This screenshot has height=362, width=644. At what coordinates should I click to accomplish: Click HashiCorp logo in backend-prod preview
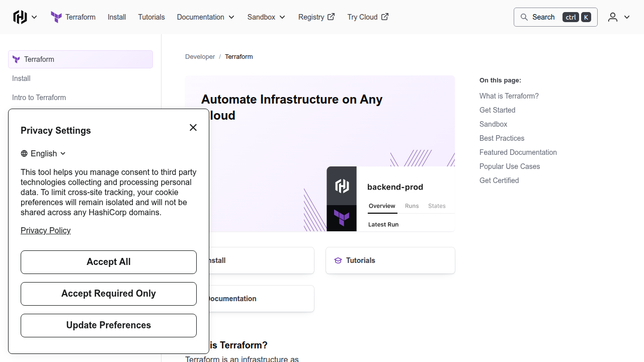click(342, 186)
